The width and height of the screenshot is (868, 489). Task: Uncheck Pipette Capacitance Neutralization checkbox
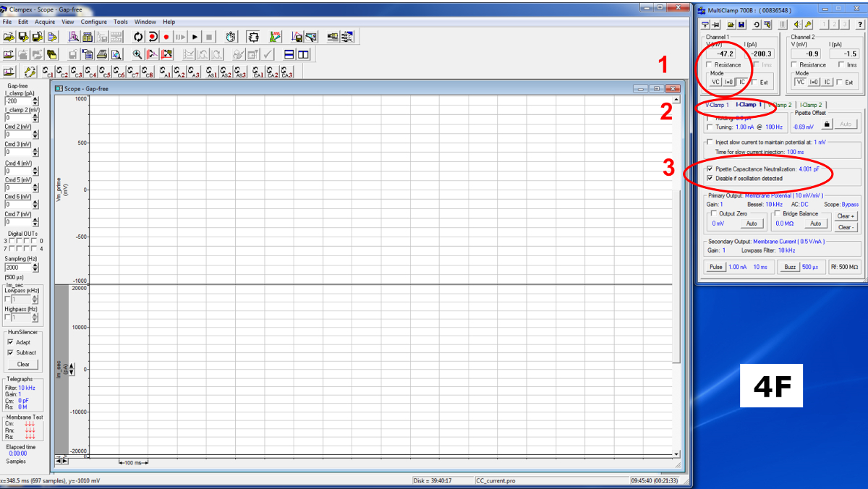(x=710, y=169)
